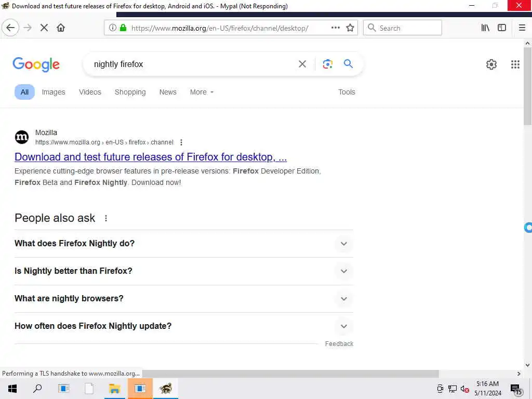The image size is (532, 399).
Task: Click the forward navigation arrow
Action: (x=28, y=28)
